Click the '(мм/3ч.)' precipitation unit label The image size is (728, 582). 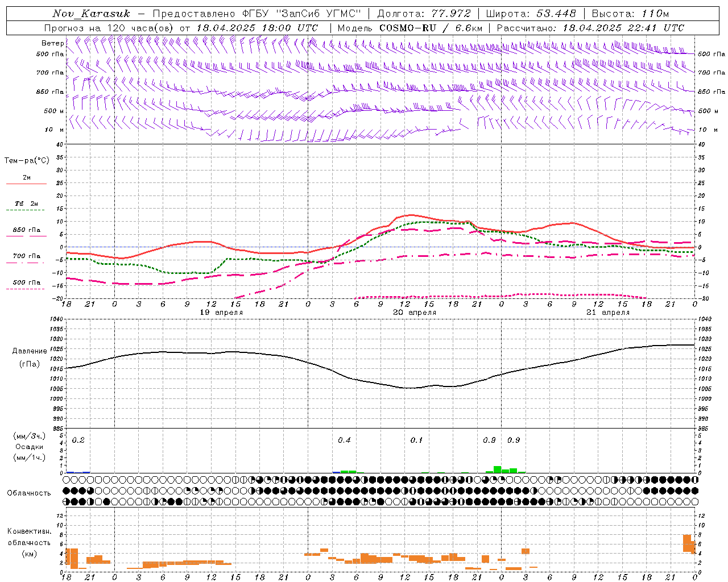pos(30,436)
